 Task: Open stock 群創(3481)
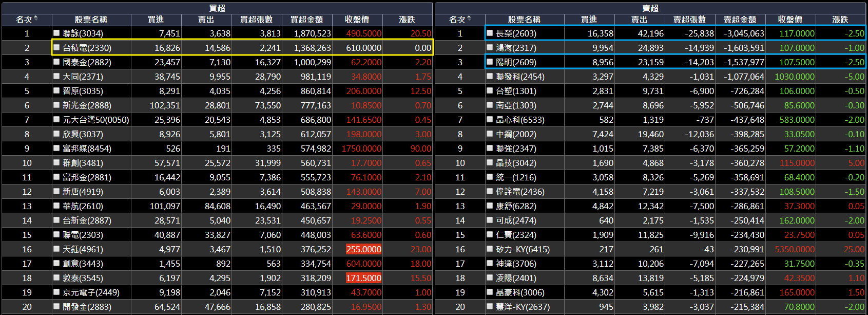83,163
